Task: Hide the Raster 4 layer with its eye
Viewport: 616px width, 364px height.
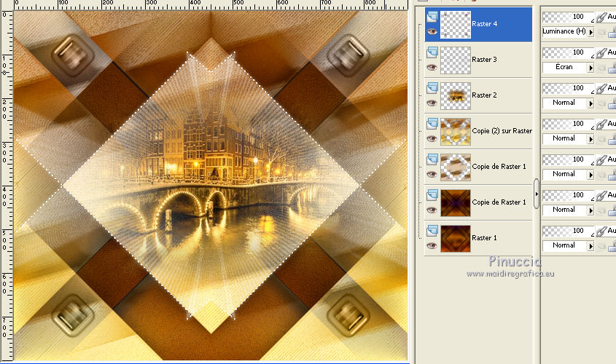Action: 432,32
